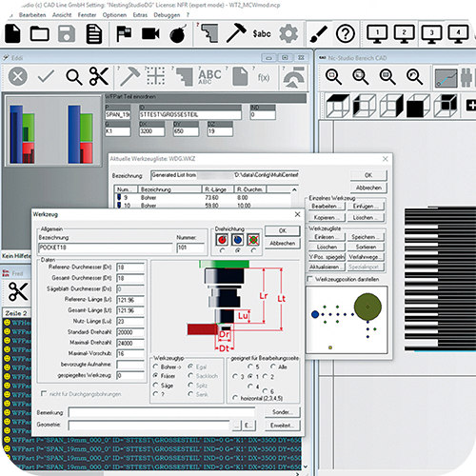
Task: Click Speichern in Werkzeugliste group
Action: coord(366,237)
